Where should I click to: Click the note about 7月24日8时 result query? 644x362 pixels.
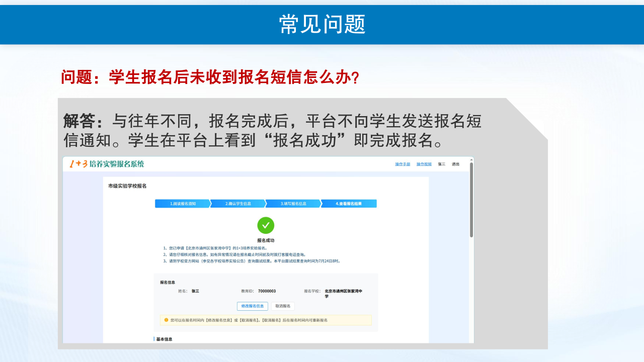(x=252, y=261)
